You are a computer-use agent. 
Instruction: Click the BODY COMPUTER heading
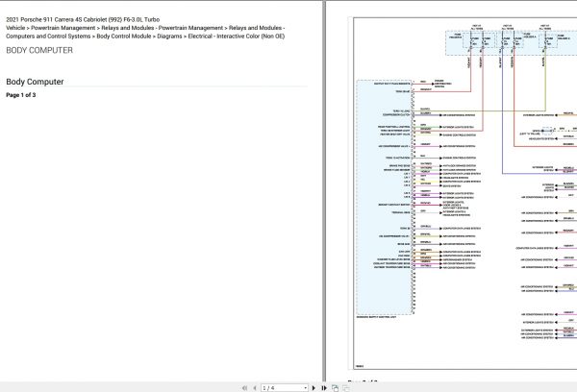coord(39,50)
